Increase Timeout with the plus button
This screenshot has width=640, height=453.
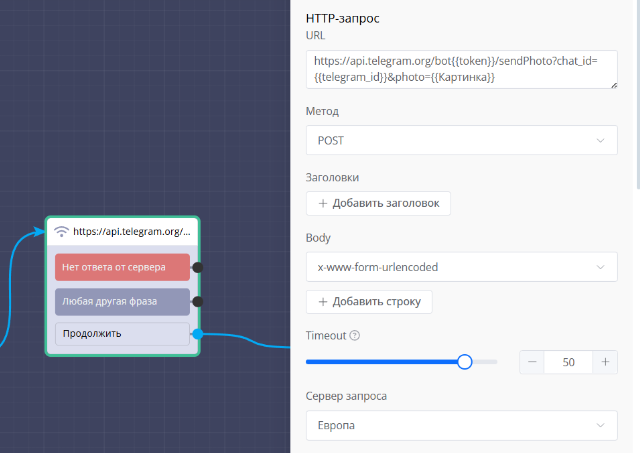point(604,362)
